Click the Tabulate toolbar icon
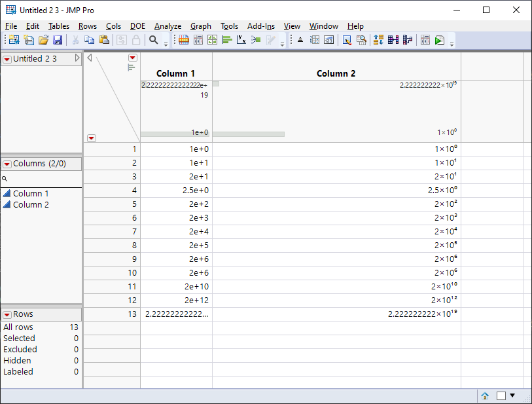Image resolution: width=532 pixels, height=404 pixels. pyautogui.click(x=198, y=40)
